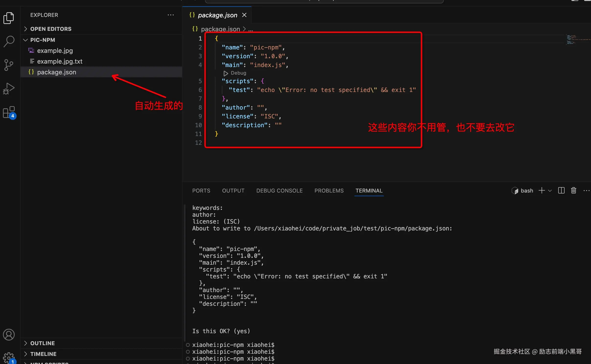Open the Explorer view in activity bar
Screen dimensions: 591x364
point(9,18)
